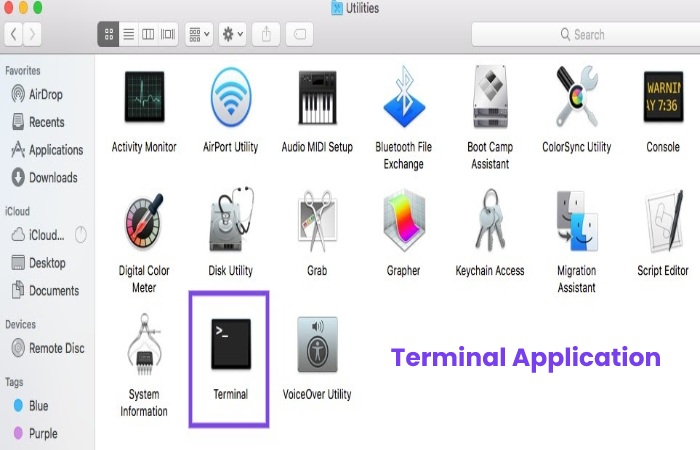Open the Grapher app
The image size is (700, 450).
[x=404, y=221]
